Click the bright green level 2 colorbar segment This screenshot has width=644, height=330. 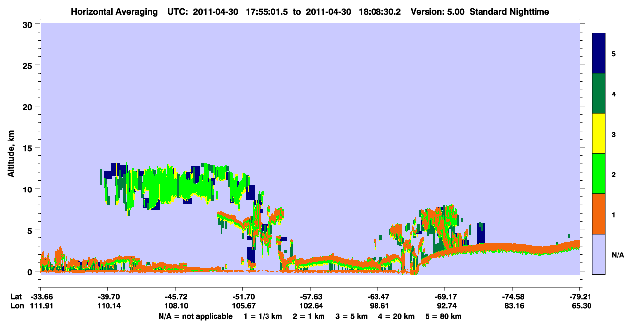599,174
